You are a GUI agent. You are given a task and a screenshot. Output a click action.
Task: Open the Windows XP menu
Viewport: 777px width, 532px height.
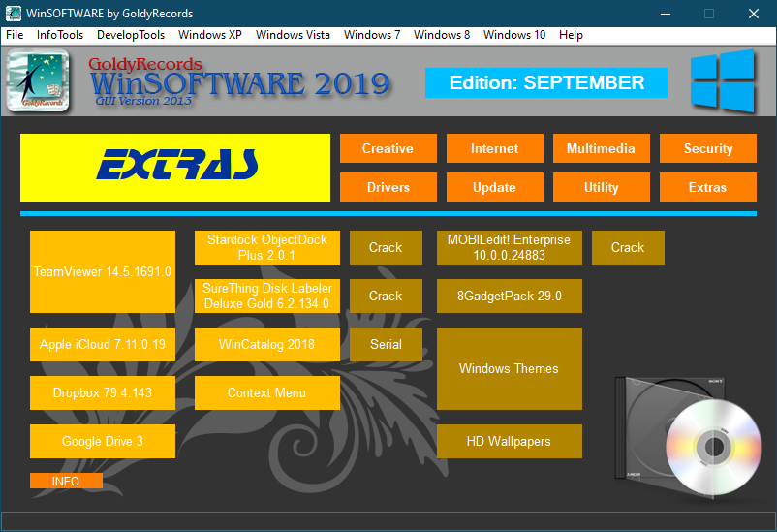pos(210,35)
